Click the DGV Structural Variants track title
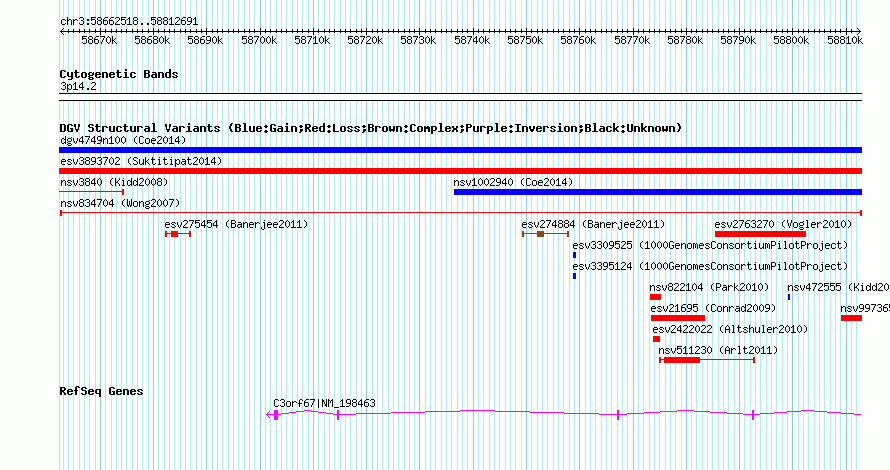The height and width of the screenshot is (470, 890). [371, 128]
